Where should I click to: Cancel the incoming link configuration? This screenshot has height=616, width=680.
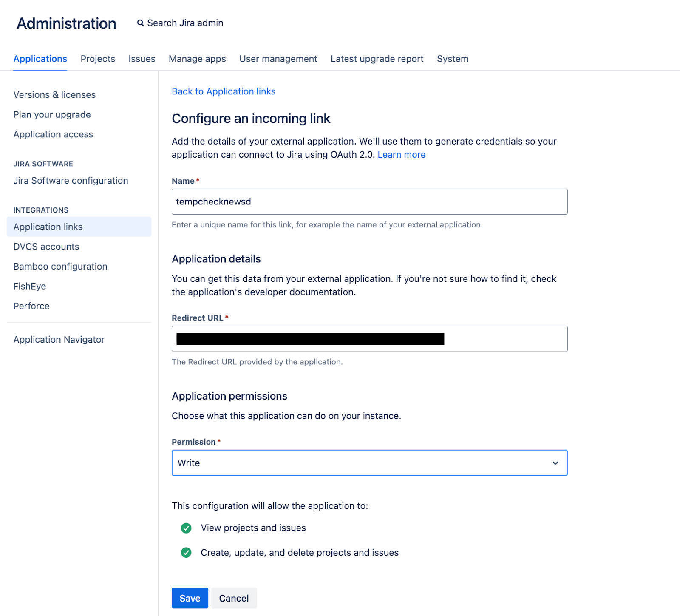click(234, 598)
